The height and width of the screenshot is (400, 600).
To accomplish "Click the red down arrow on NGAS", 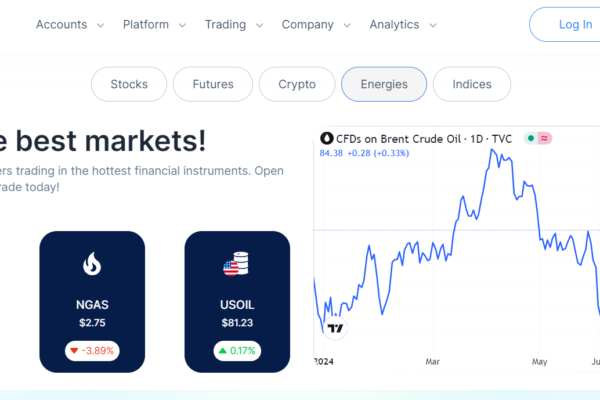I will pos(74,351).
